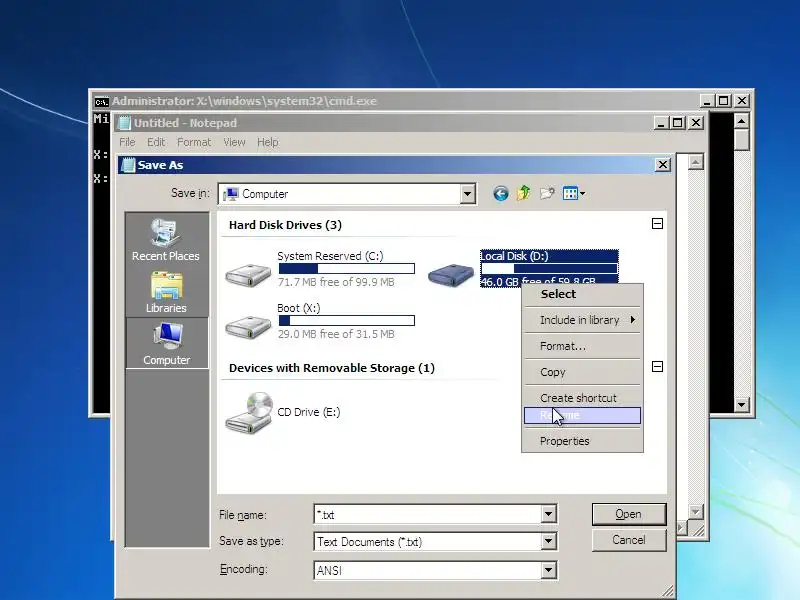Collapse Devices with Removable Storage group
Viewport: 800px width, 600px height.
pyautogui.click(x=657, y=366)
